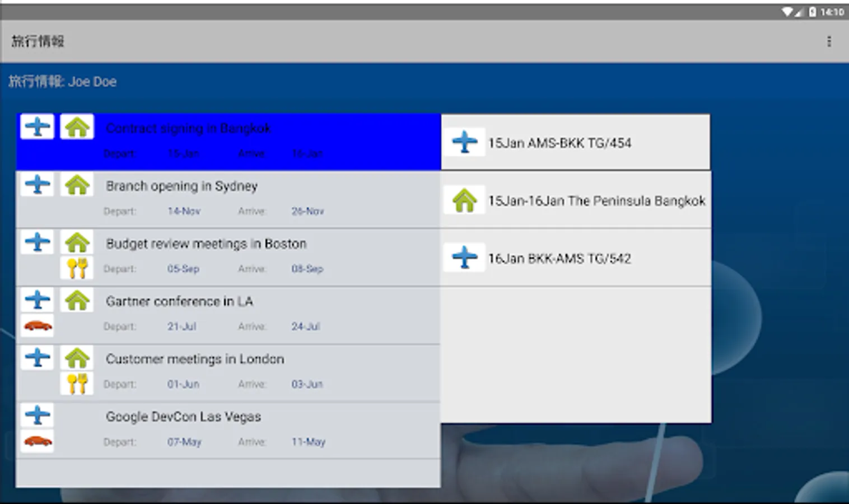
Task: Click the 11-May arrive date for Las Vegas
Action: (x=308, y=442)
